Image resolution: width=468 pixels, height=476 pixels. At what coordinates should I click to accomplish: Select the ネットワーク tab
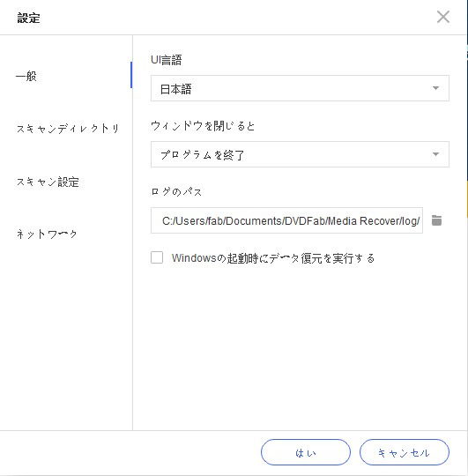[x=47, y=234]
